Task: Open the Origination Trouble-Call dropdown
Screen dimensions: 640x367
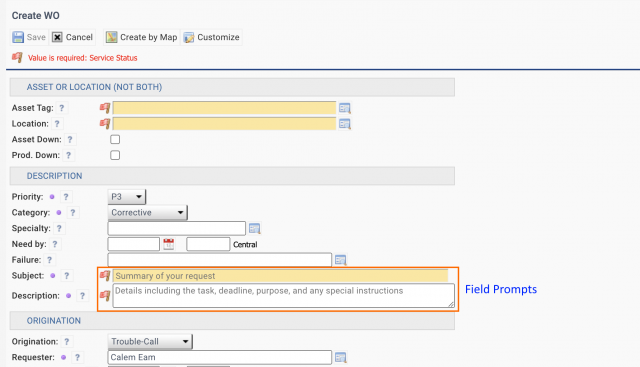Action: pyautogui.click(x=150, y=342)
